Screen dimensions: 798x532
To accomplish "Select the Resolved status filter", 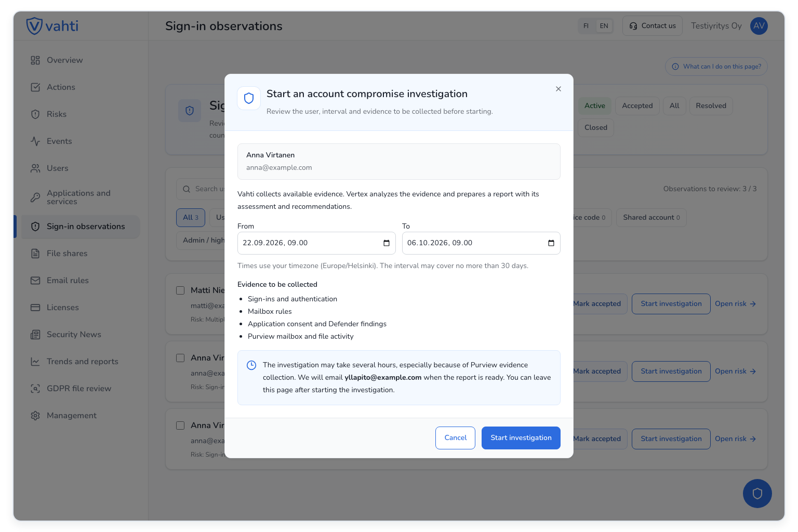I will click(x=711, y=106).
